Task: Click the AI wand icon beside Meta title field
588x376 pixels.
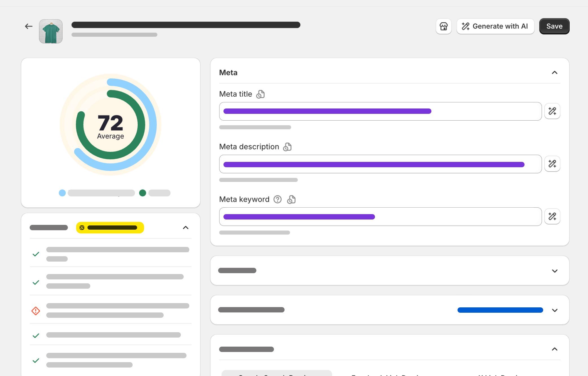Action: coord(552,111)
